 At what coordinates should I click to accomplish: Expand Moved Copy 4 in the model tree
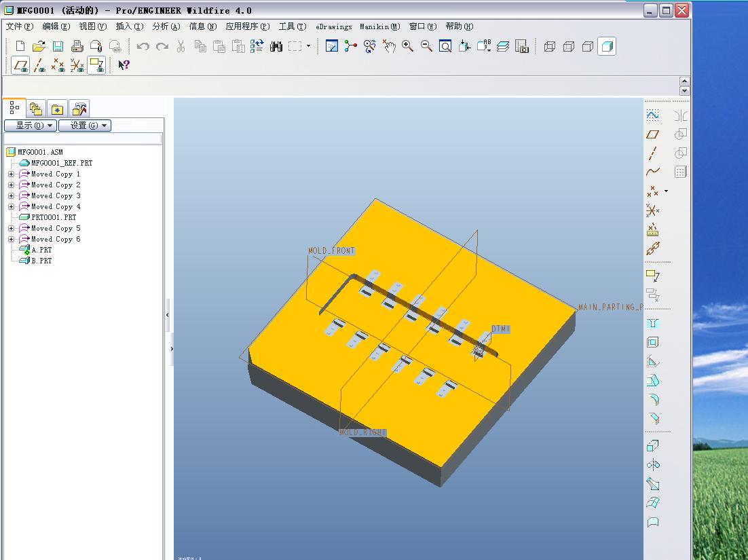[x=11, y=207]
